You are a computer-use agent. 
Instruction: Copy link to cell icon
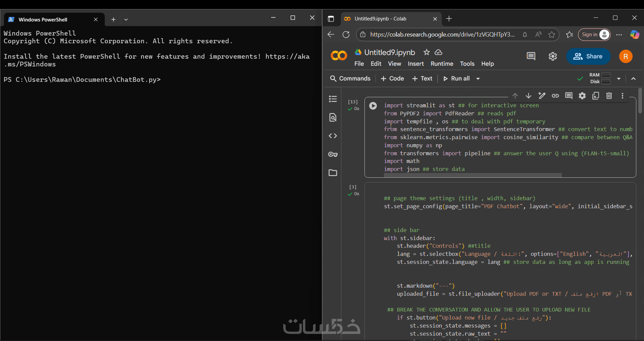[555, 96]
